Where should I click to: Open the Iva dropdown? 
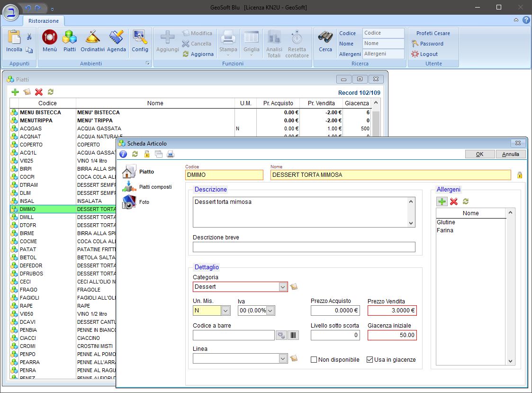coord(270,311)
